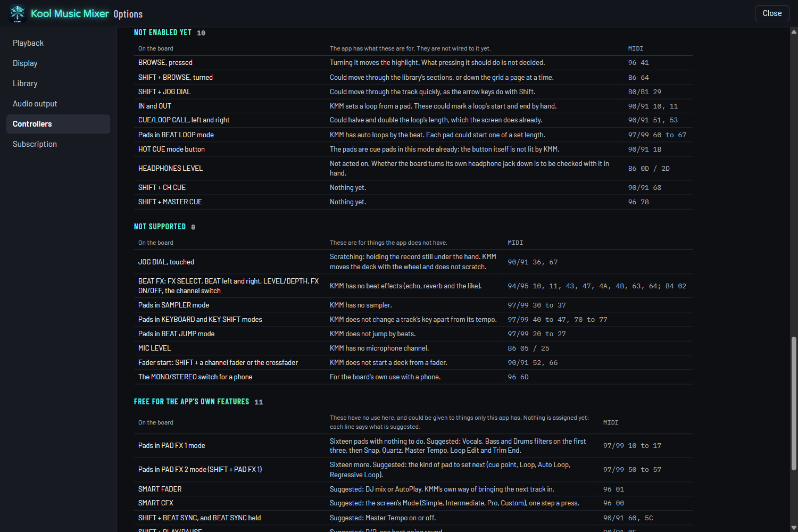Screen dimensions: 798x532
Task: Click MIDI value '96 41'
Action: click(638, 63)
